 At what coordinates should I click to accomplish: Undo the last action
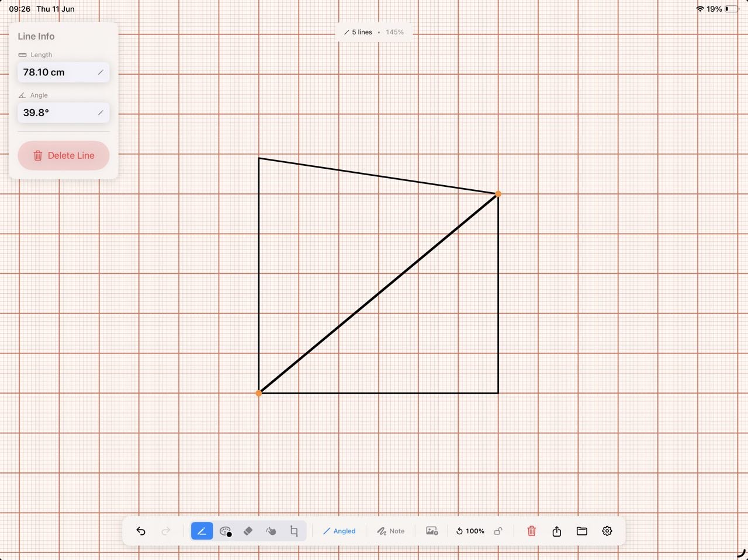point(141,531)
